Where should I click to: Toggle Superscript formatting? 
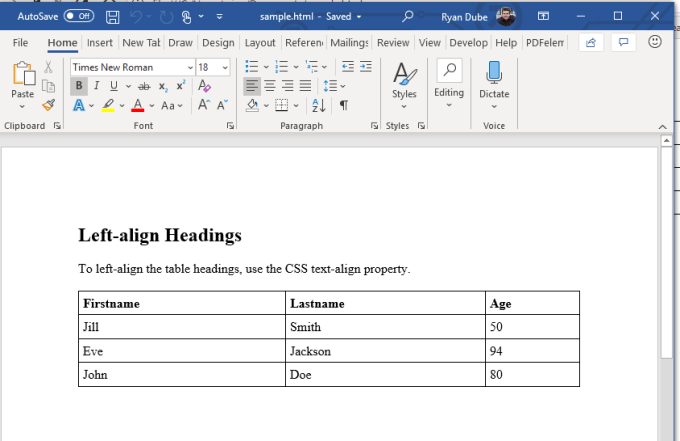(181, 85)
